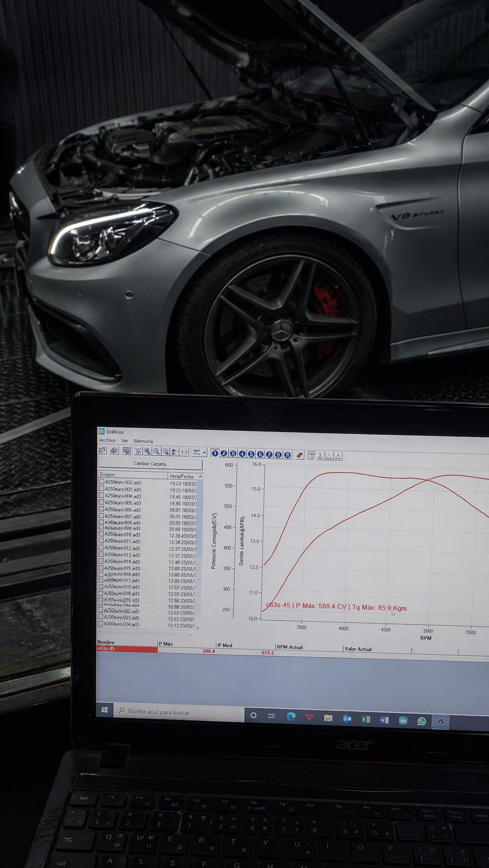The height and width of the screenshot is (868, 489).
Task: Click the RPM Actual column header
Action: tap(309, 647)
